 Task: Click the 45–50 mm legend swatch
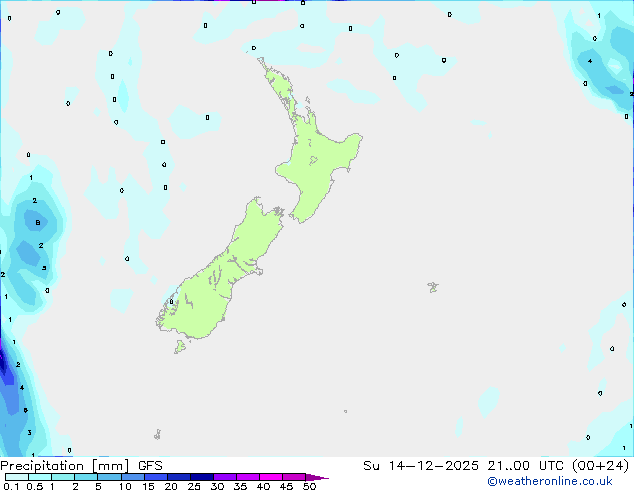294,477
